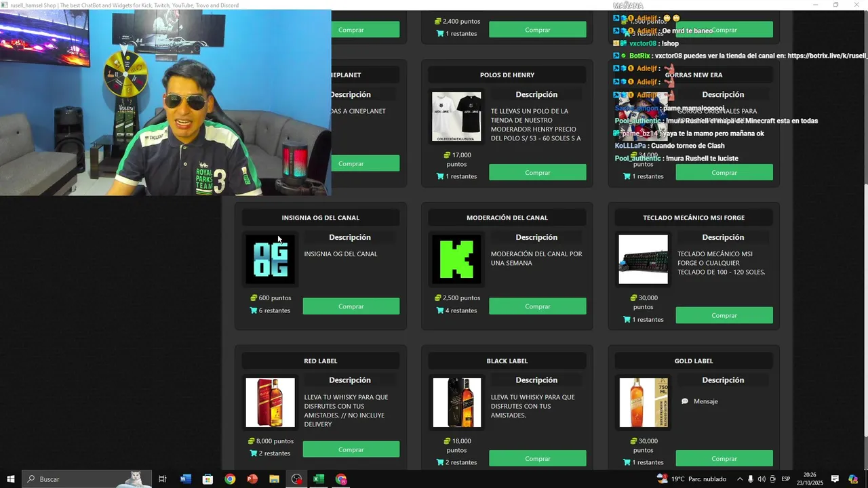868x488 pixels.
Task: Click the coin icon by Polos de Henry 17,000
Action: coord(447,155)
